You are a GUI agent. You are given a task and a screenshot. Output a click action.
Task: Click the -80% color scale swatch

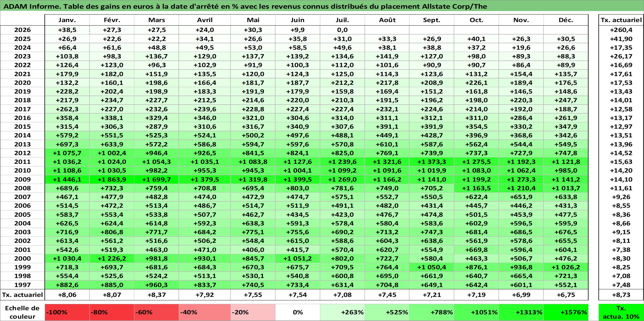112,312
